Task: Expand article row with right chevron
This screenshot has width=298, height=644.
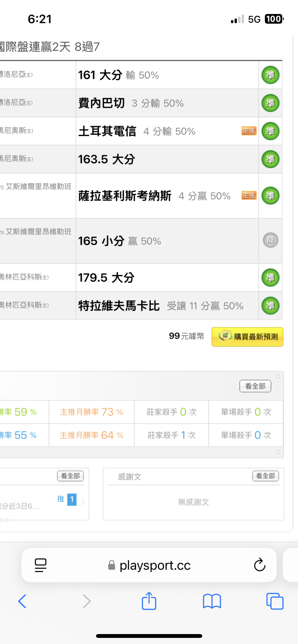Action: 83,502
